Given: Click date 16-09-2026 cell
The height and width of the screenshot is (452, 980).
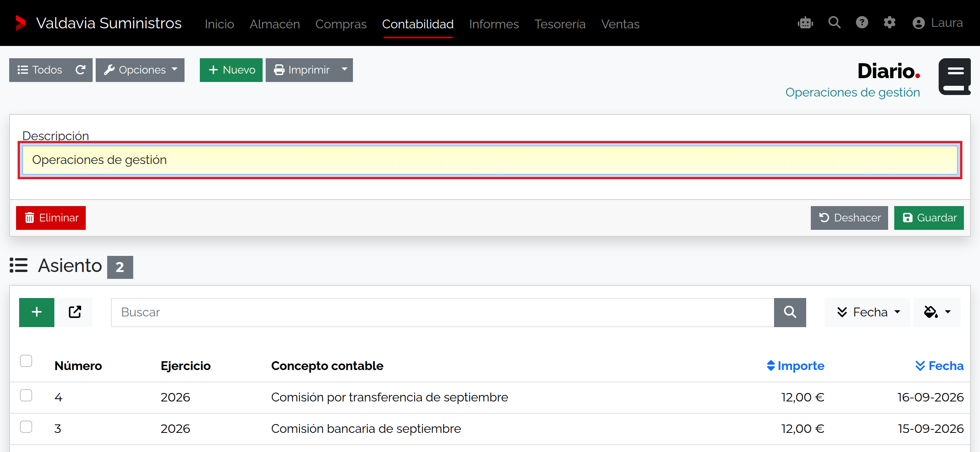Looking at the screenshot, I should pyautogui.click(x=931, y=397).
